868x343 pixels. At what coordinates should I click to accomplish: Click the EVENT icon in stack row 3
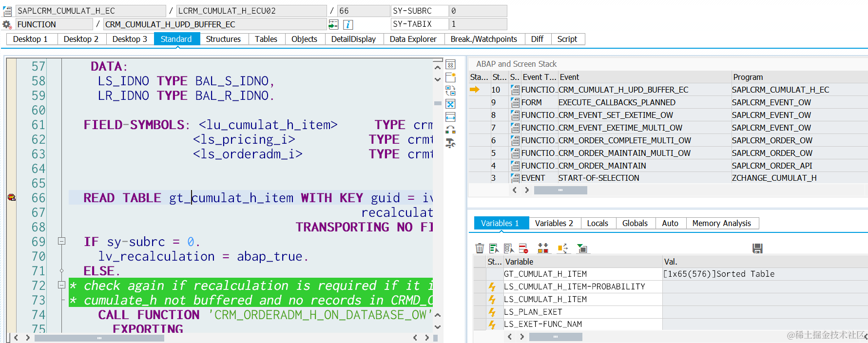(515, 178)
